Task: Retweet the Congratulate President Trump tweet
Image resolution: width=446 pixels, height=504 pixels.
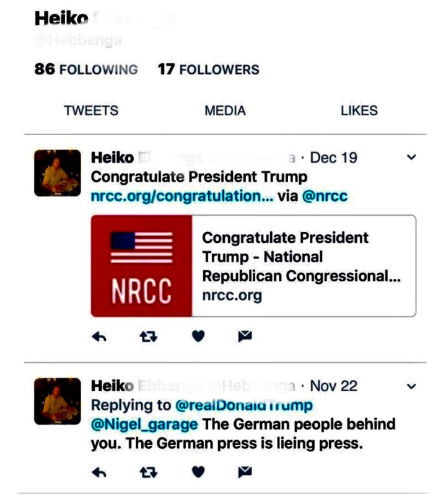Action: coord(147,336)
